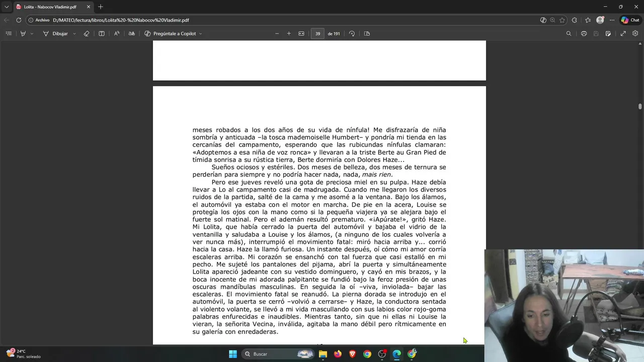Open Copilot Chat sidebar button
This screenshot has width=644, height=362.
coord(630,20)
